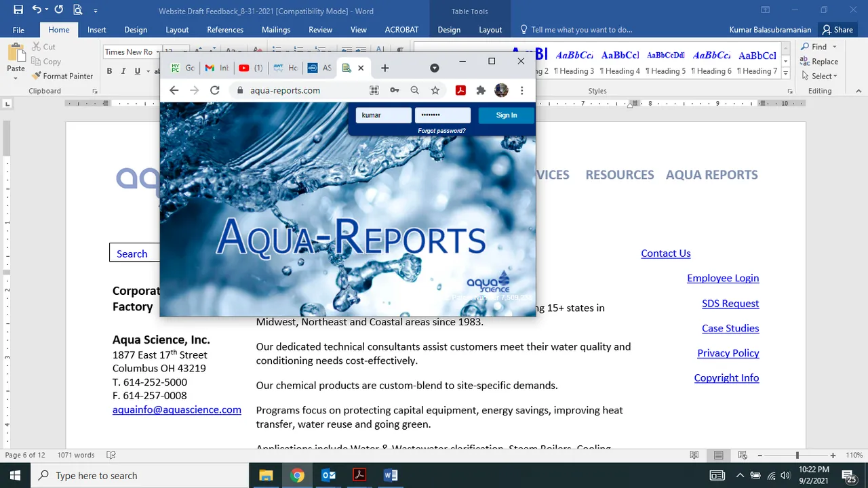Click the username field containing kumar
The width and height of the screenshot is (868, 488).
click(x=384, y=115)
